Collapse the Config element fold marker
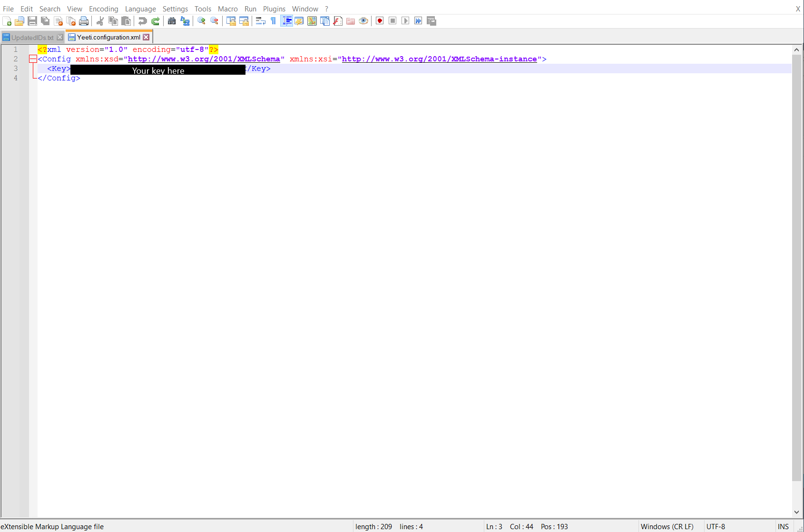This screenshot has width=804, height=532. point(32,59)
